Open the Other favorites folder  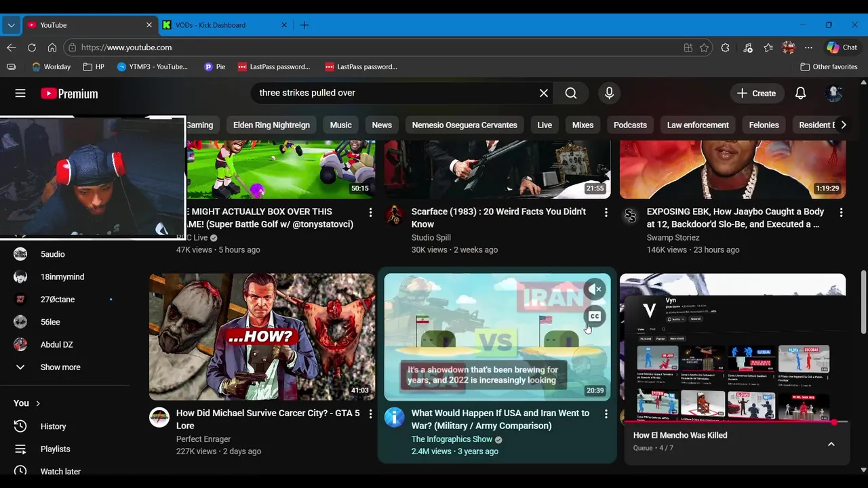[x=829, y=66]
